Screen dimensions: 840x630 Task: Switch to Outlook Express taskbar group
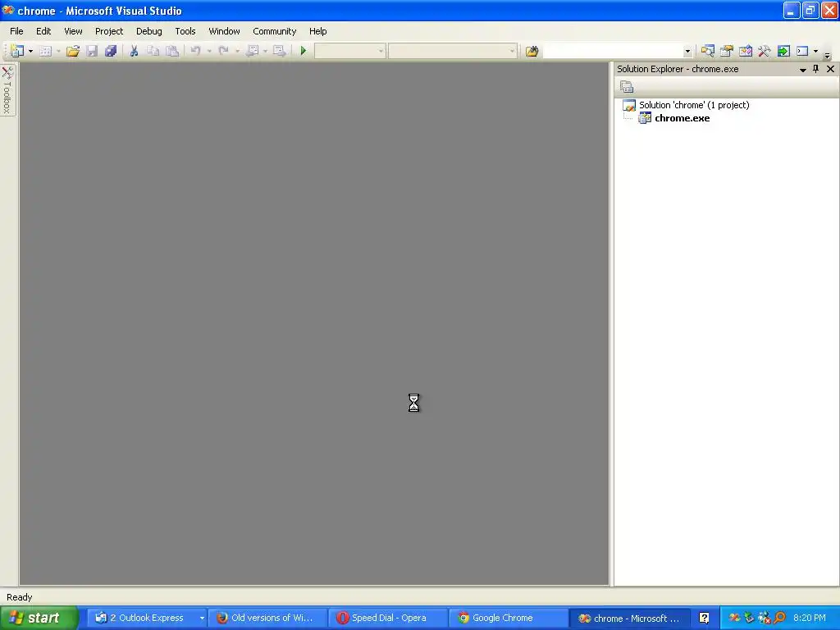click(x=146, y=618)
